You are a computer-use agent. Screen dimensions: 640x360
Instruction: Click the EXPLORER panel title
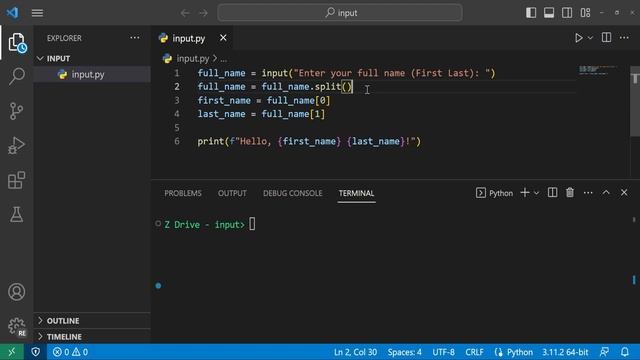click(64, 38)
